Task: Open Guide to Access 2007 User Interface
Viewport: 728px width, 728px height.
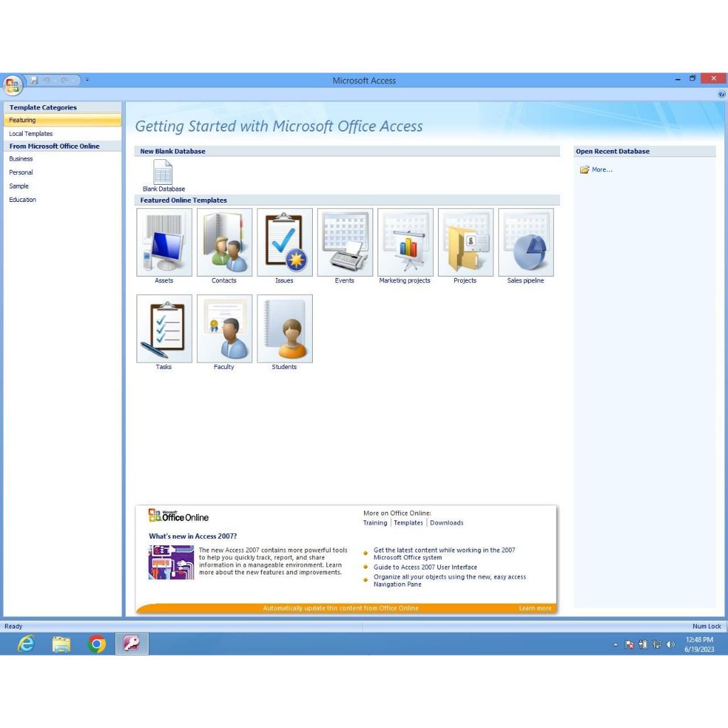Action: [x=425, y=567]
